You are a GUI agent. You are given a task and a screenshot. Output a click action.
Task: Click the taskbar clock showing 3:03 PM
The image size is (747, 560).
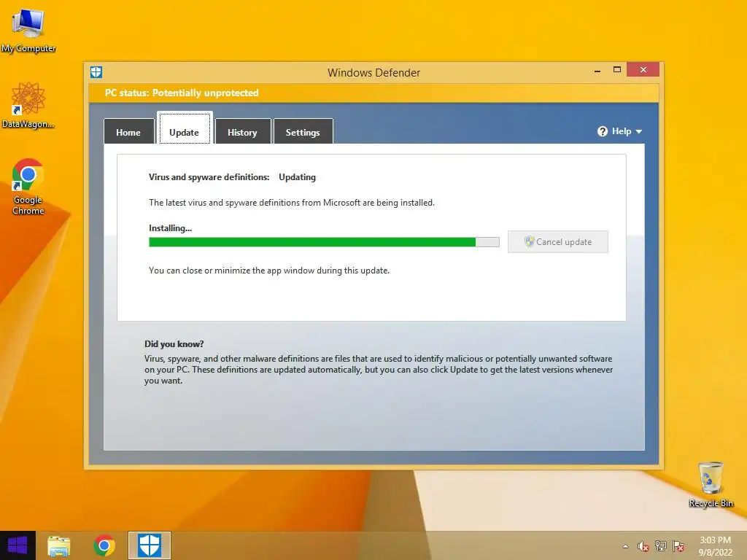tap(715, 546)
